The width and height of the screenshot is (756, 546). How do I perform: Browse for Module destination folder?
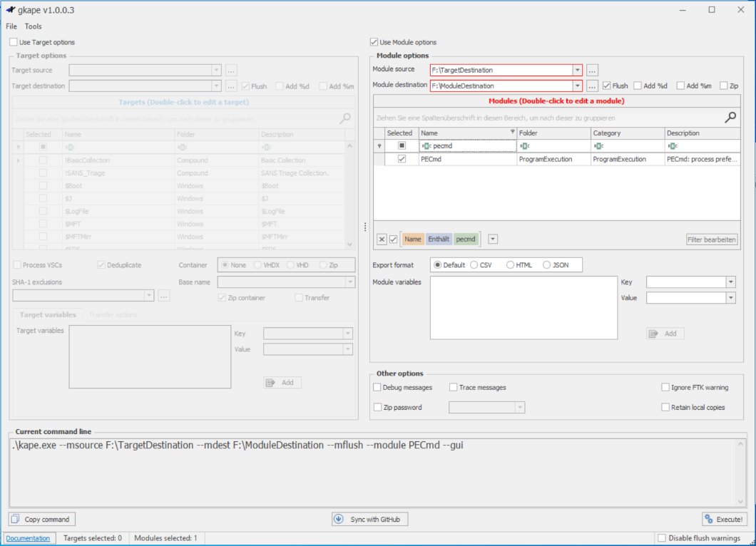(x=592, y=86)
